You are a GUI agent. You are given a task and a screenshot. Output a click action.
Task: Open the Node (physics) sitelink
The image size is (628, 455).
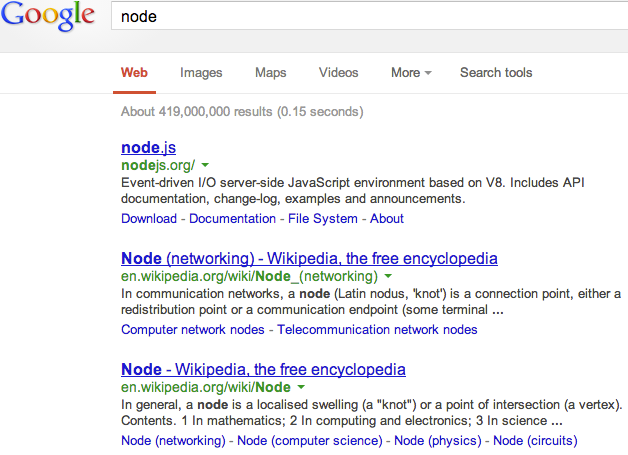coord(438,441)
